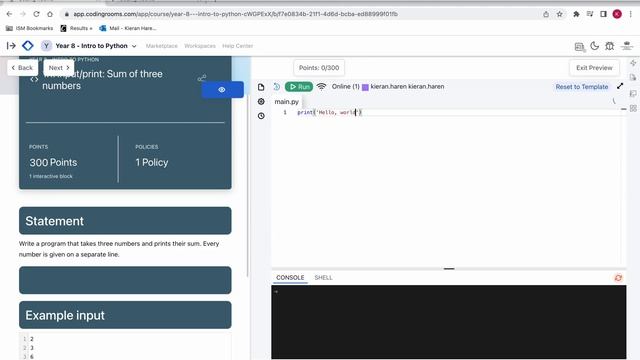Open the Marketplace menu item
The height and width of the screenshot is (360, 640).
[x=162, y=46]
